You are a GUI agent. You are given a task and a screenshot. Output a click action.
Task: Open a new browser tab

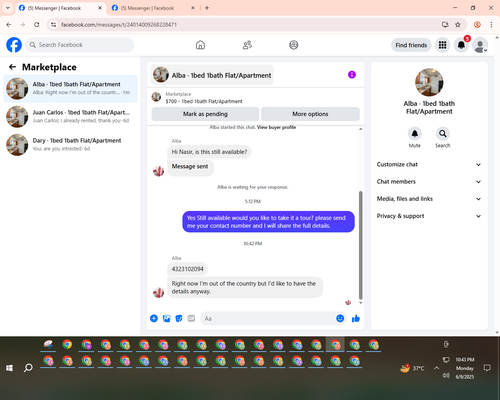207,8
